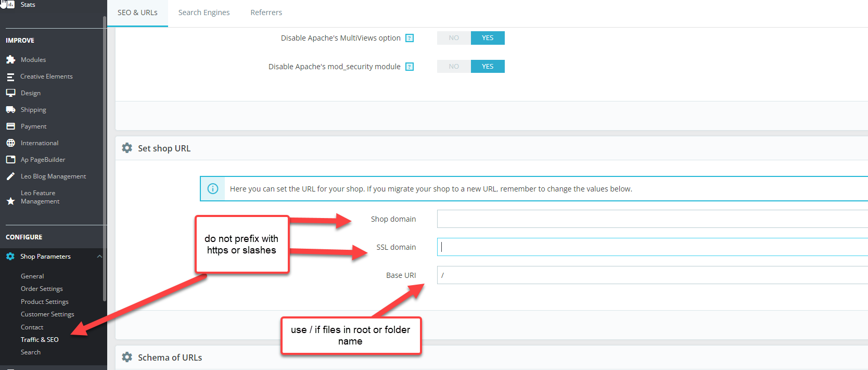Image resolution: width=868 pixels, height=370 pixels.
Task: Open Stats in the sidebar
Action: click(x=28, y=4)
